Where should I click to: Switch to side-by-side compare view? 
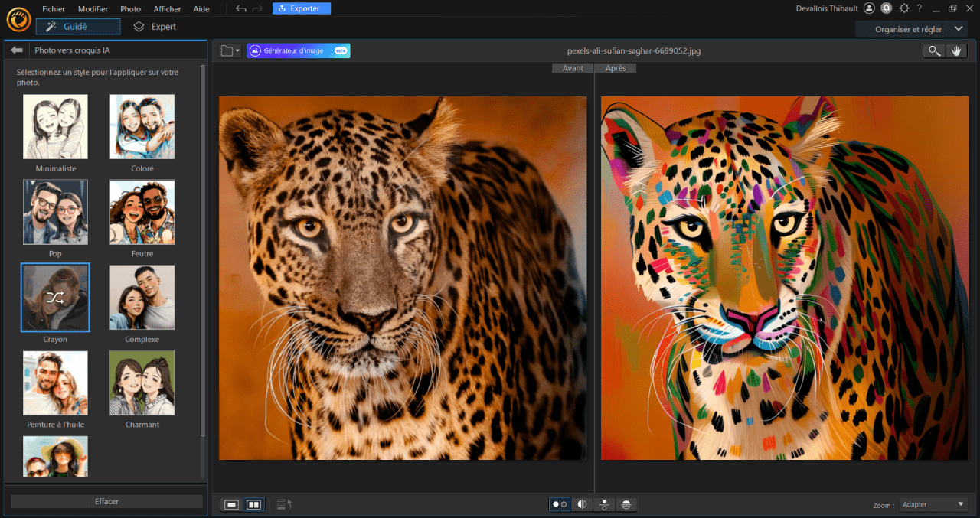coord(253,504)
